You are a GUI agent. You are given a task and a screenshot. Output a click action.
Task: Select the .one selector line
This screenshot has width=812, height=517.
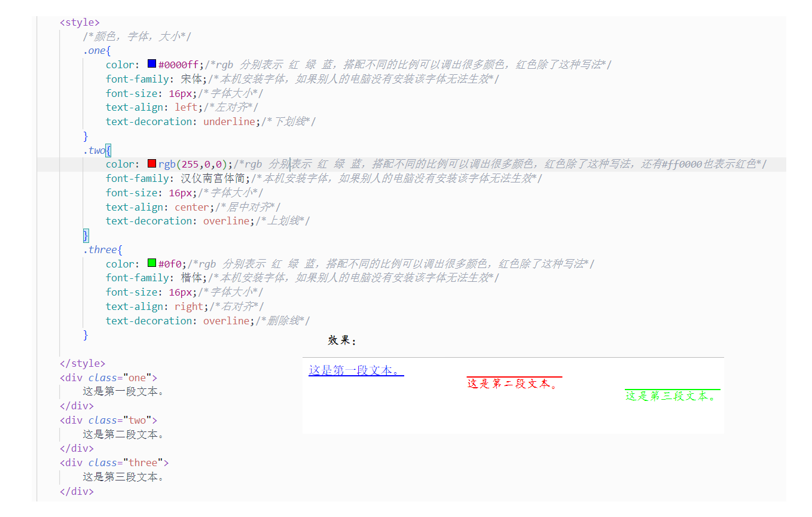[x=97, y=50]
